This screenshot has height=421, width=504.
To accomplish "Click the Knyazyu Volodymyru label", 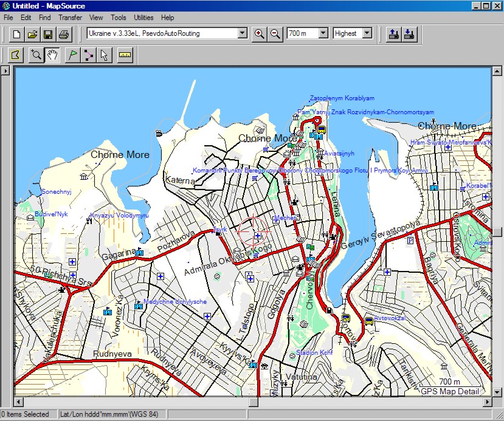I will (x=119, y=216).
